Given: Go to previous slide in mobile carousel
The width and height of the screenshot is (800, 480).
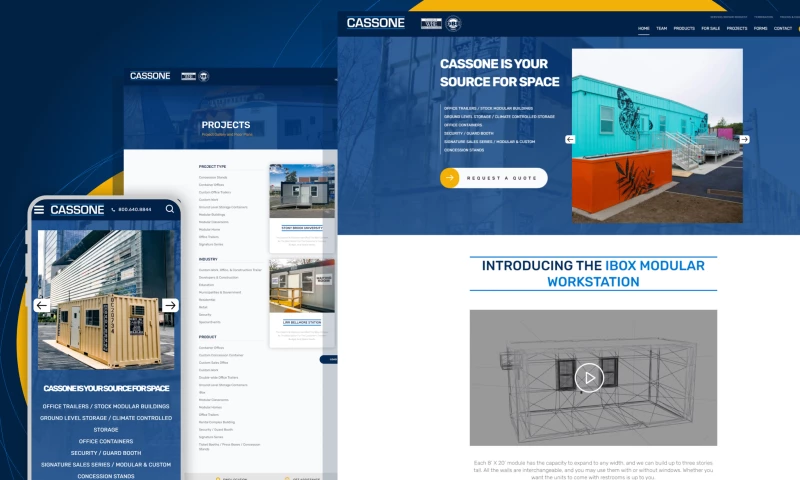Looking at the screenshot, I should [42, 305].
